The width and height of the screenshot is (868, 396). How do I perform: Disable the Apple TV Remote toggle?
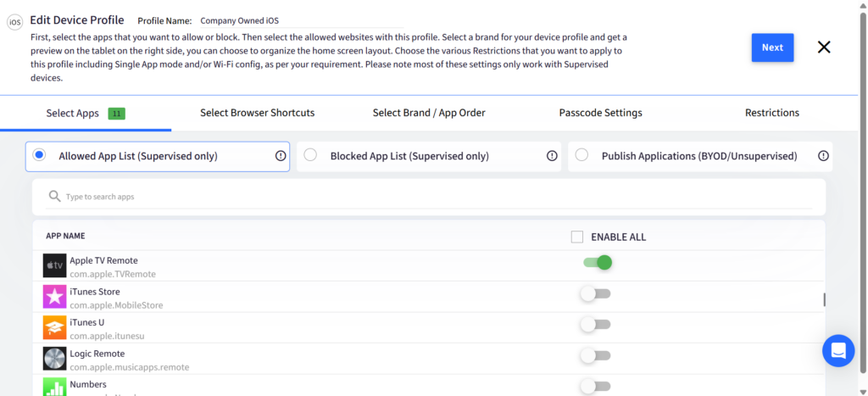597,263
